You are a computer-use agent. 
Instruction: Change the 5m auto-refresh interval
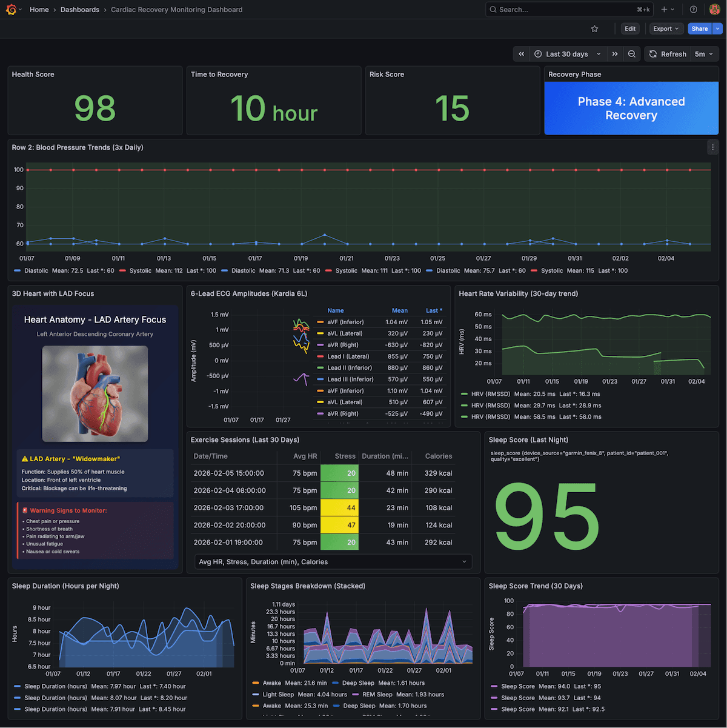pos(703,54)
